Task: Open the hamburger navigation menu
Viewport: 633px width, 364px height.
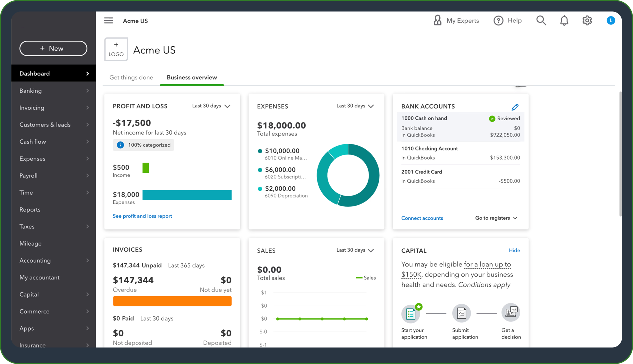Action: coord(108,20)
